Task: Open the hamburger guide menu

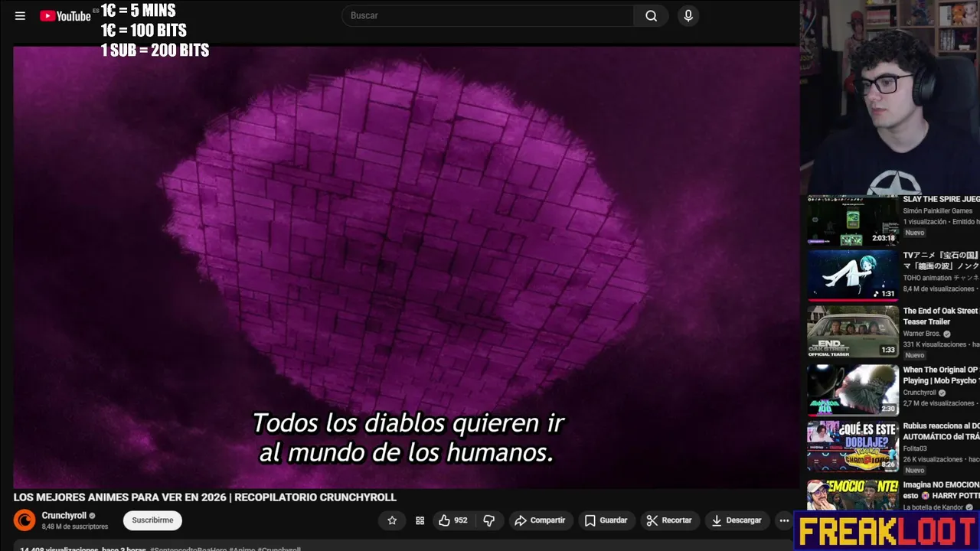Action: (x=20, y=15)
